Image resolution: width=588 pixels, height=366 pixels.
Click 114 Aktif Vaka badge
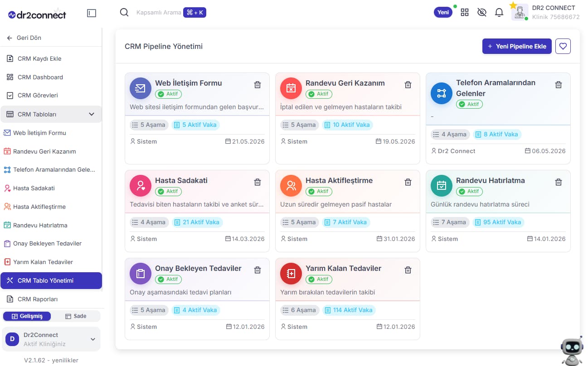click(x=349, y=310)
